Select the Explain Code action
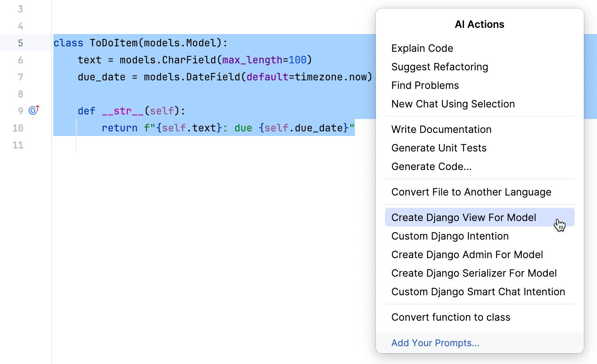This screenshot has height=364, width=597. [422, 48]
